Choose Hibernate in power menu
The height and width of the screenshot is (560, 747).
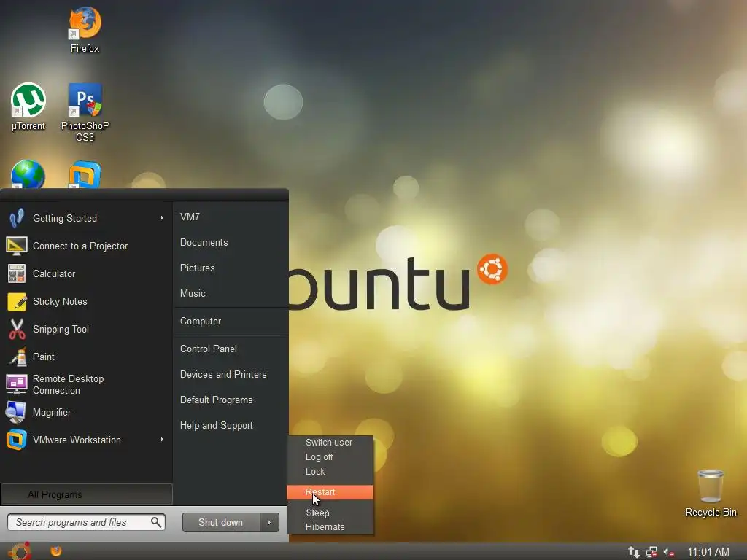coord(325,527)
